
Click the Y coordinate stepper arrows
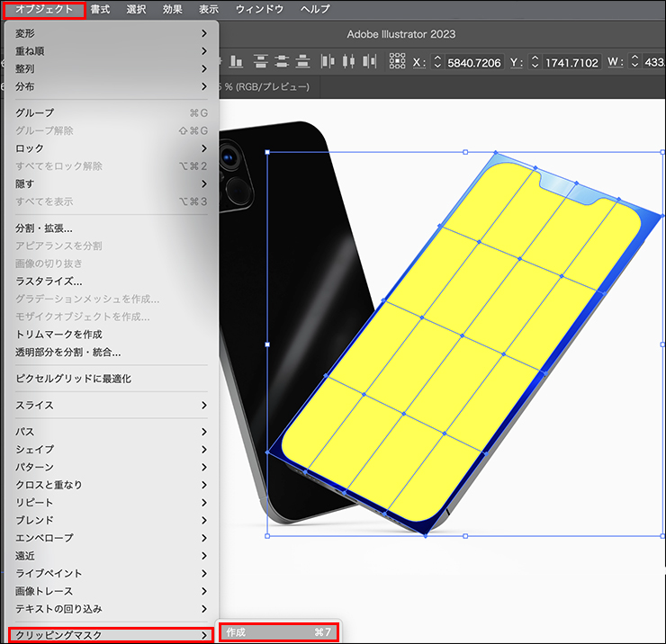point(535,62)
